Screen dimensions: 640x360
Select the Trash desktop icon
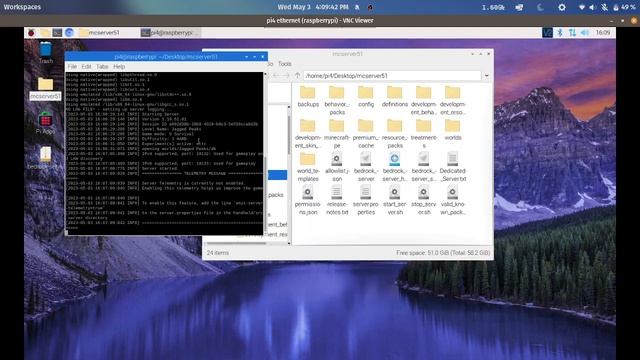coord(45,53)
